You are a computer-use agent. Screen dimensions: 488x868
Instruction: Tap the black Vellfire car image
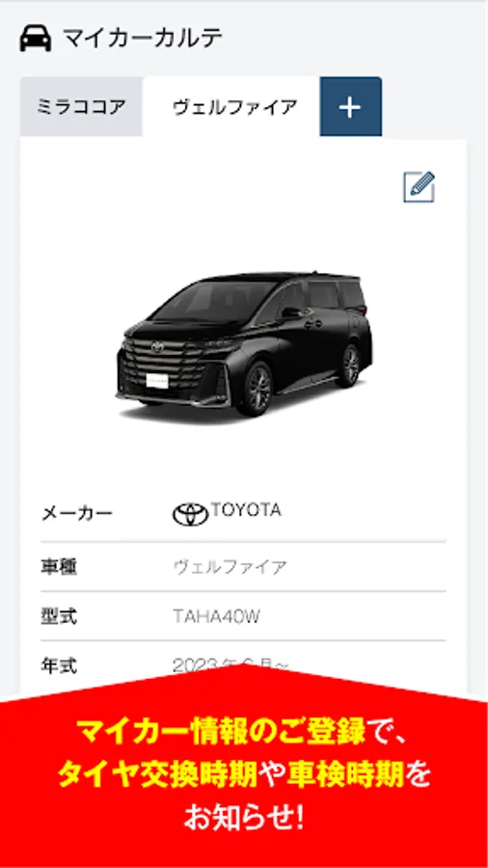pyautogui.click(x=244, y=344)
